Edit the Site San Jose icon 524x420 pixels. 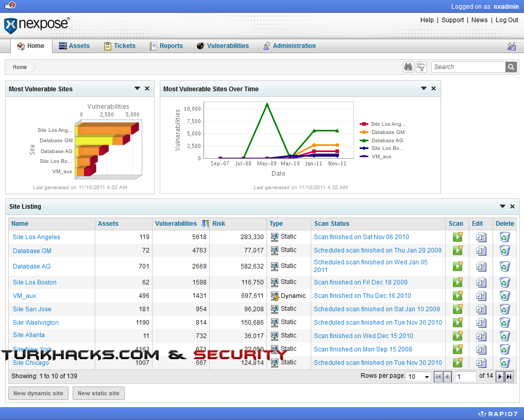[x=481, y=309]
